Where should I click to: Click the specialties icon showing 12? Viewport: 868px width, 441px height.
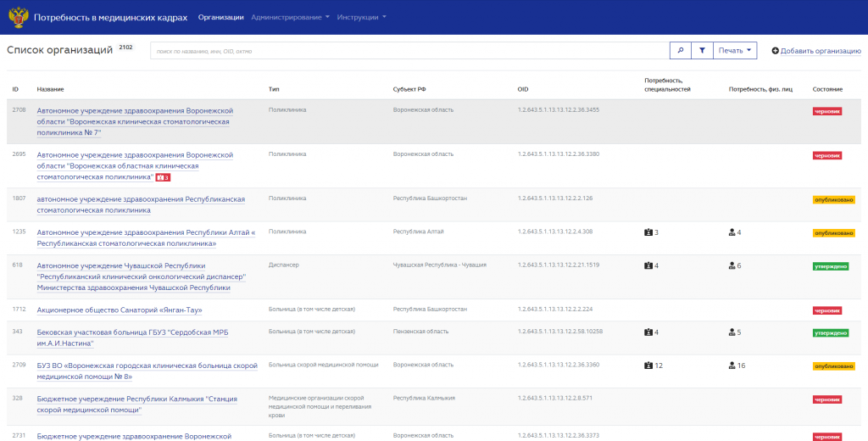click(648, 366)
